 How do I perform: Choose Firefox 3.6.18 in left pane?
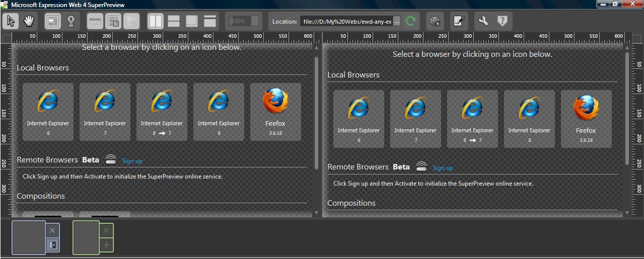coord(275,112)
